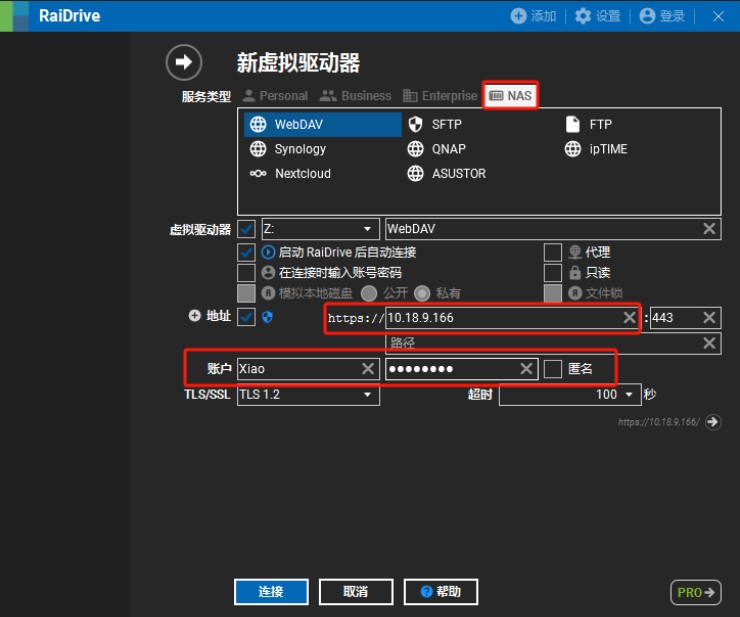Switch to Personal service tab

[x=275, y=96]
